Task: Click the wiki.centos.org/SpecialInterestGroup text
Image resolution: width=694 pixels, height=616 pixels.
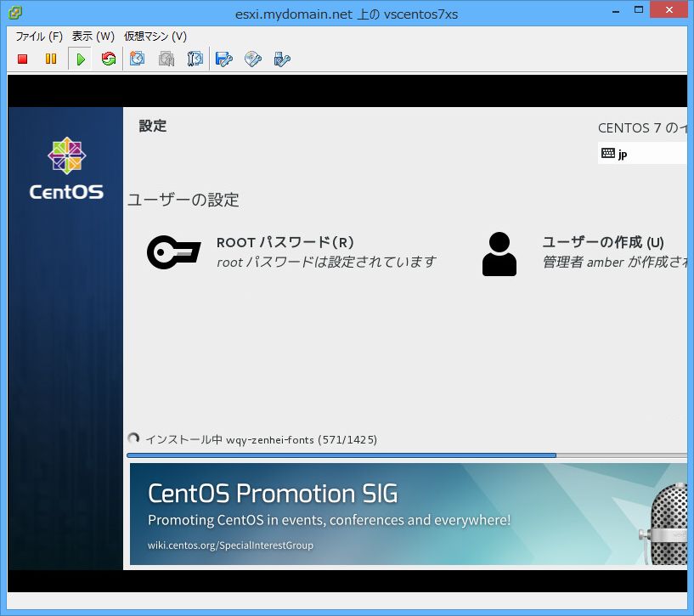Action: click(230, 545)
